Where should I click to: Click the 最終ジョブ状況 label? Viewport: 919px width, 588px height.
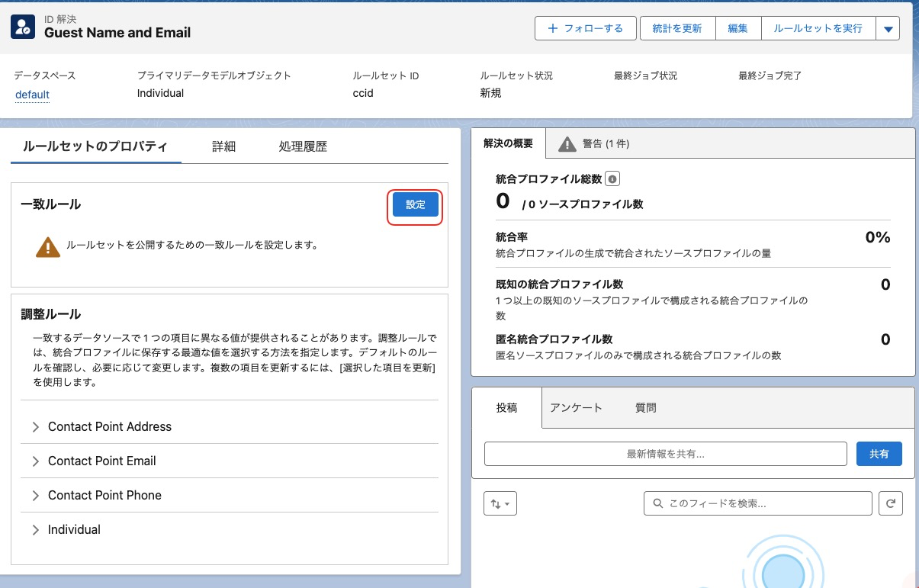click(x=645, y=76)
